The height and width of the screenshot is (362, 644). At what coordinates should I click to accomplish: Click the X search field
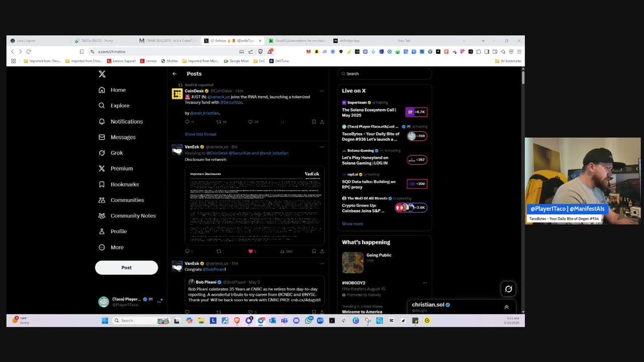pyautogui.click(x=384, y=74)
